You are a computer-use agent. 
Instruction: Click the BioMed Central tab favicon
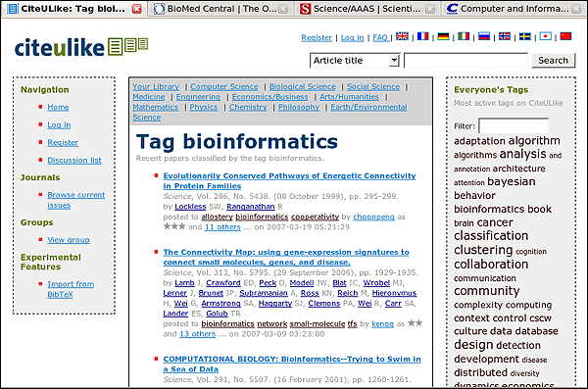[159, 9]
